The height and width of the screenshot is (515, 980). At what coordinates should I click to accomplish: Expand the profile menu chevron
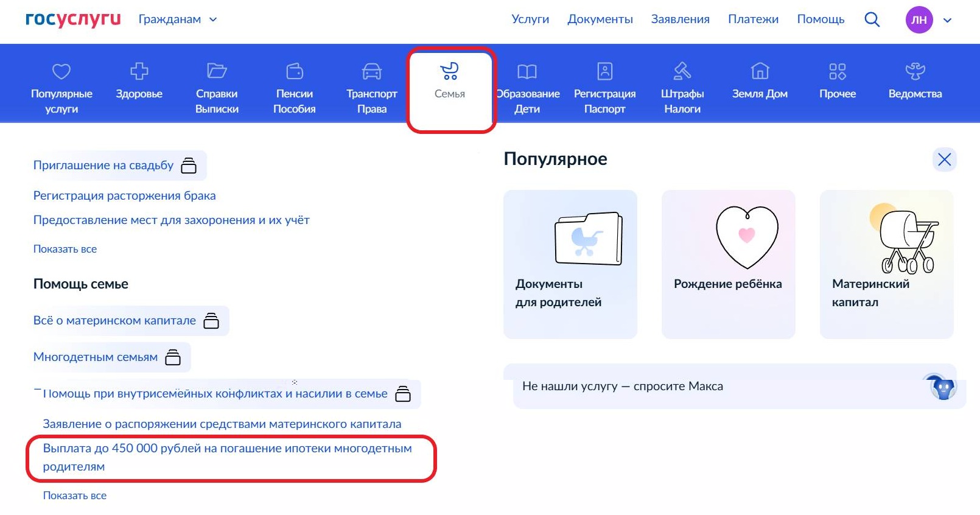(x=947, y=20)
